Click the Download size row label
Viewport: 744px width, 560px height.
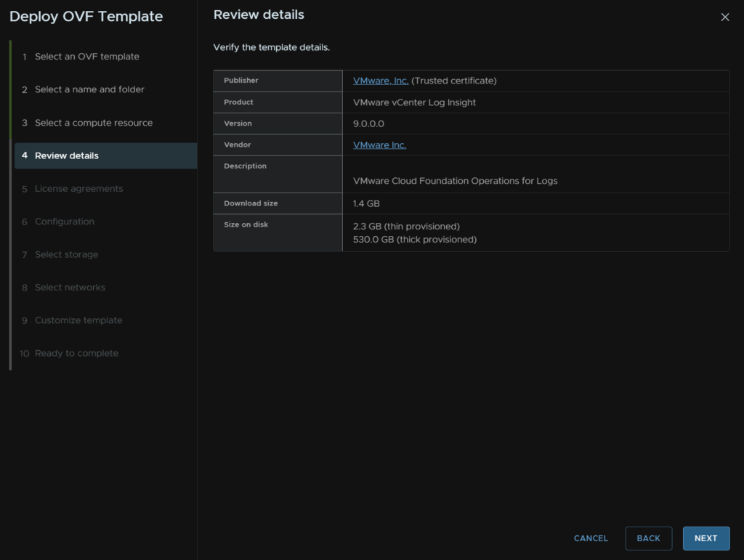(x=251, y=203)
